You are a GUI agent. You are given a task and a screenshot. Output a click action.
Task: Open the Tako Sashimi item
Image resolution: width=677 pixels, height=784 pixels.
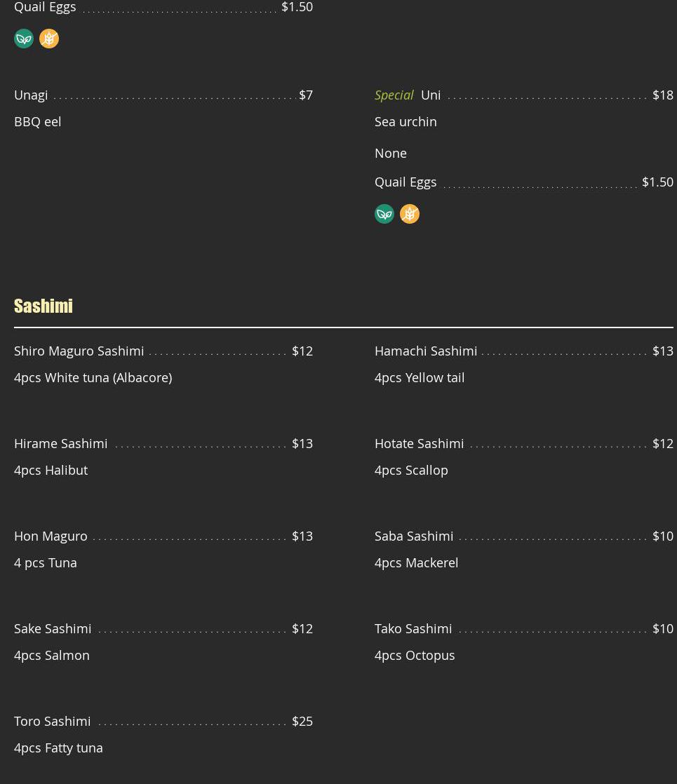click(x=413, y=628)
